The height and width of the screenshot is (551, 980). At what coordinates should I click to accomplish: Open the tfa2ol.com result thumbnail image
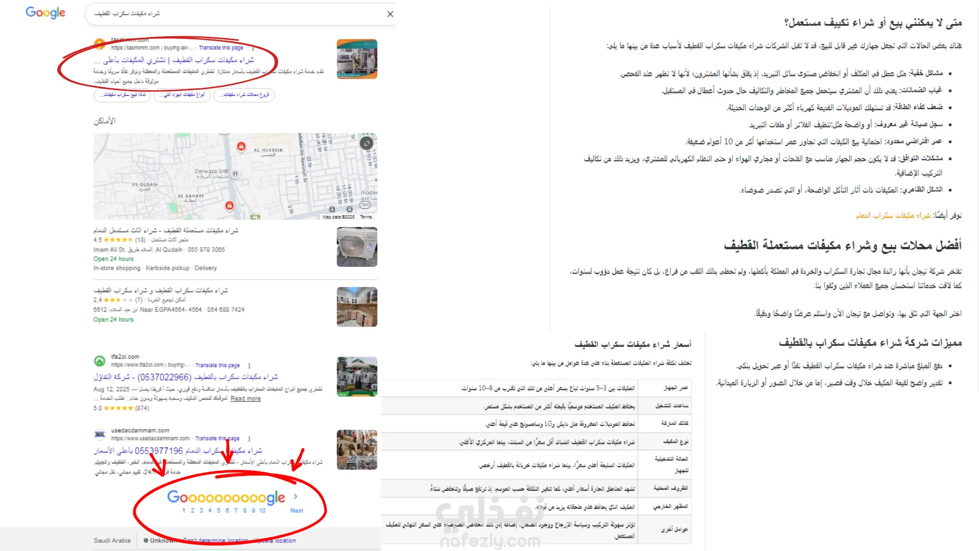[357, 377]
